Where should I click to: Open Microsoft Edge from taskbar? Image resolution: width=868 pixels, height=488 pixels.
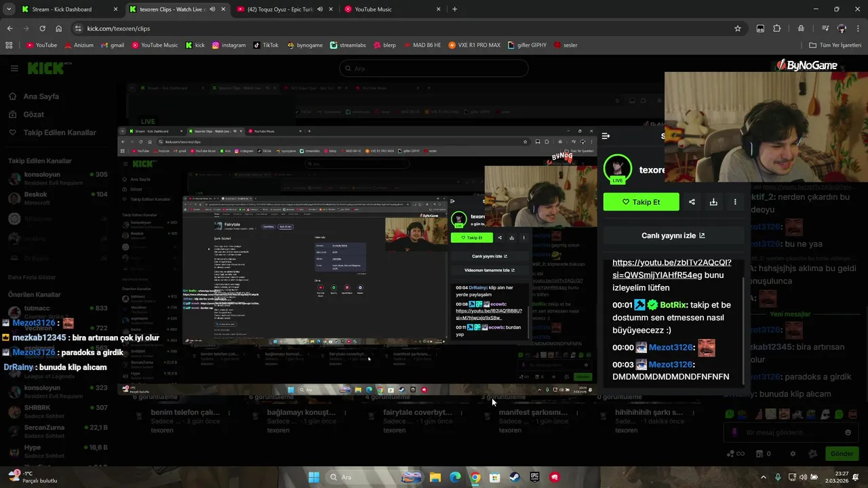click(x=455, y=477)
